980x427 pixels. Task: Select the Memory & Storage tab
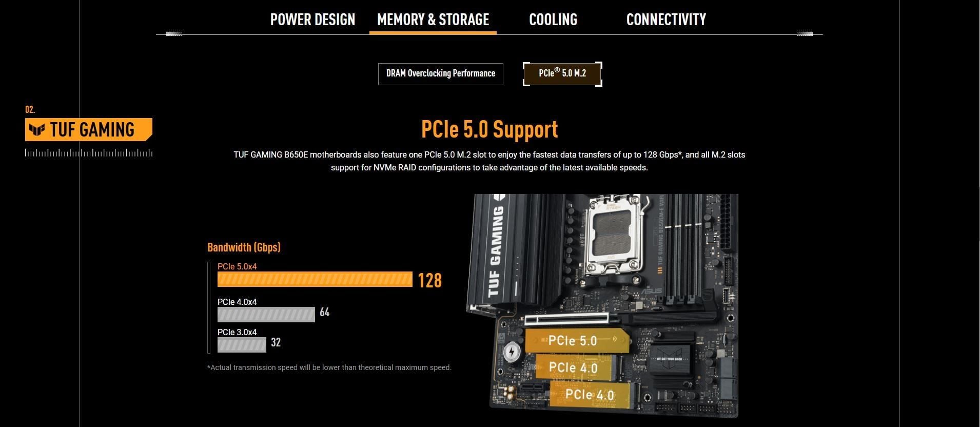click(433, 20)
